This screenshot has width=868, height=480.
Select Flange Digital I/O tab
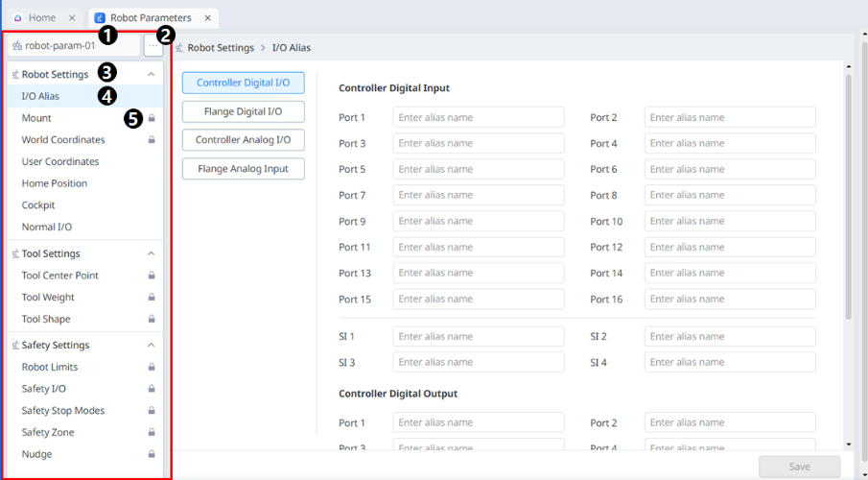click(x=243, y=111)
